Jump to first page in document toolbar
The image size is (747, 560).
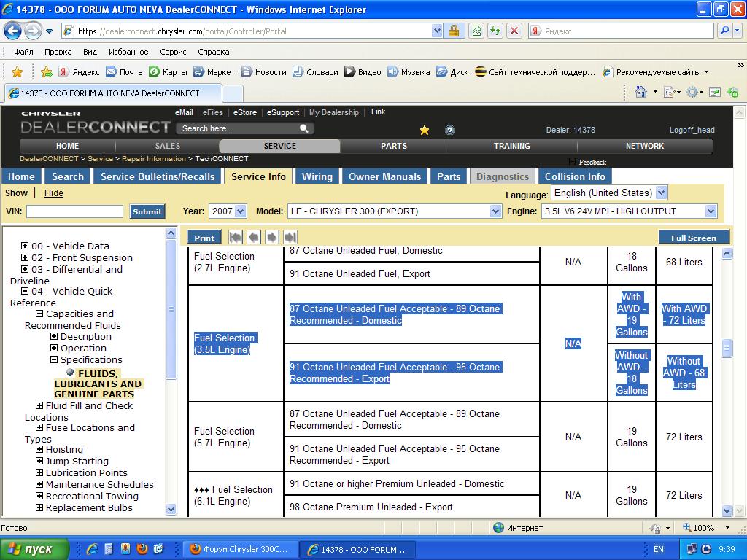click(236, 237)
